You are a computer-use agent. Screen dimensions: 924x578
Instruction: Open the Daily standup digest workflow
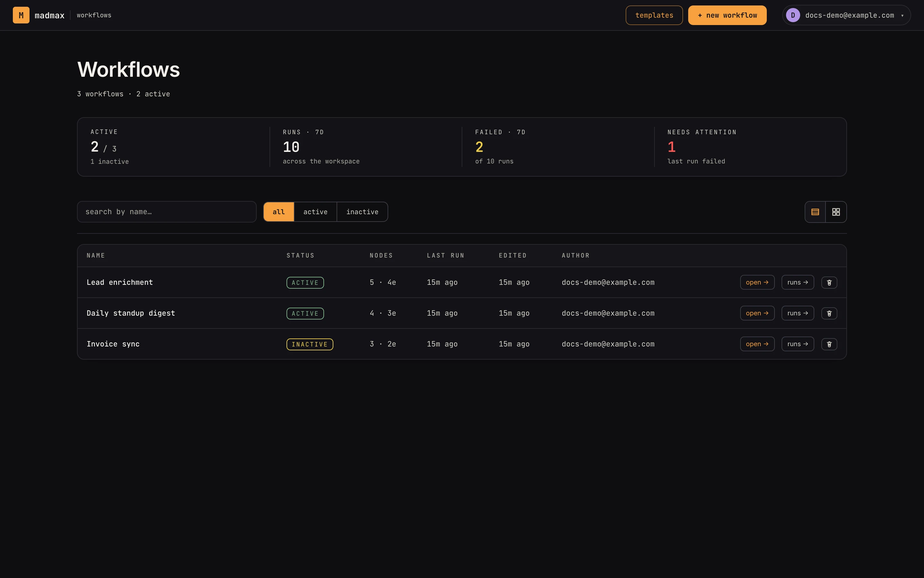coord(757,313)
